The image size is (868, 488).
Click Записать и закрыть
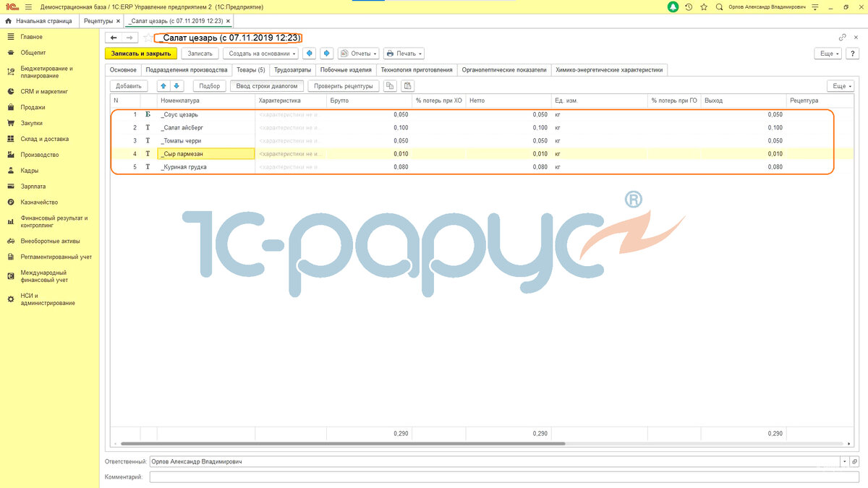click(x=141, y=53)
